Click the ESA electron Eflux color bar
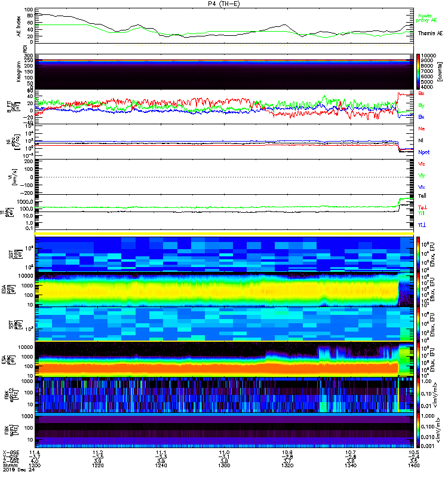 click(418, 360)
